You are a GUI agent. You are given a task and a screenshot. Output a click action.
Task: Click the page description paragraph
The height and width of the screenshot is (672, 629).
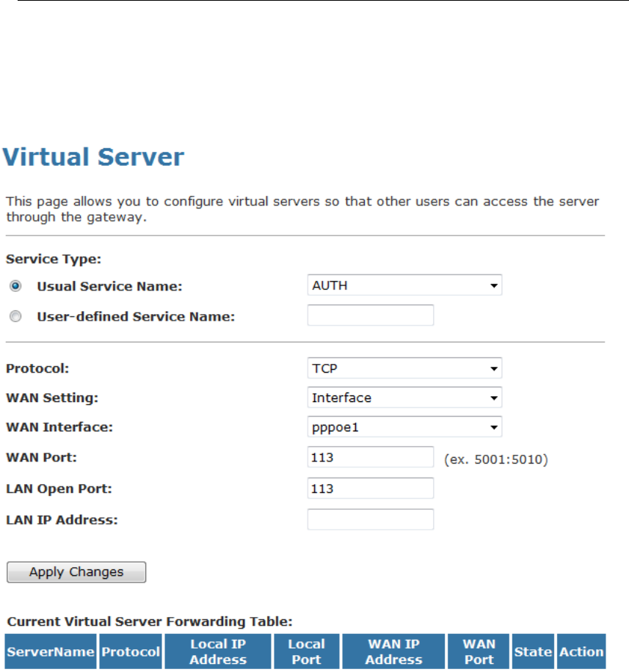pos(302,209)
